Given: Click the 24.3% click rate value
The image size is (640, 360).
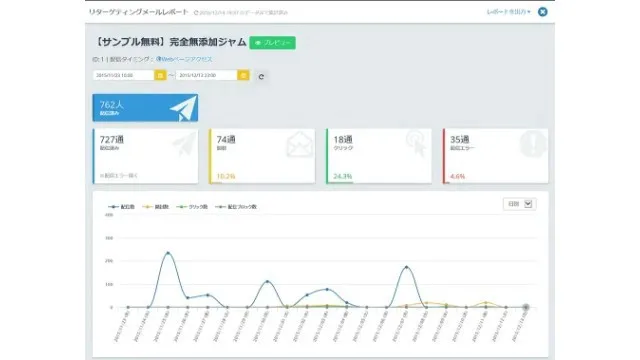Looking at the screenshot, I should click(342, 176).
